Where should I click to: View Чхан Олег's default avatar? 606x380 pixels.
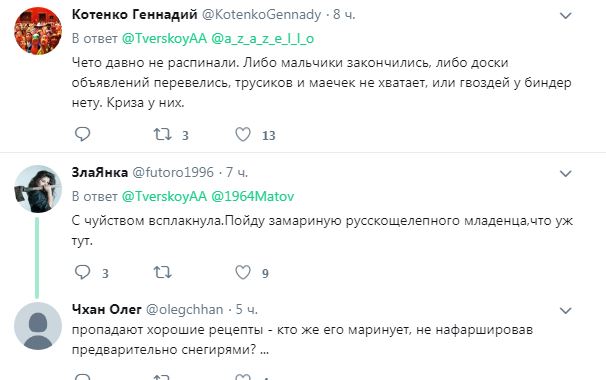[38, 326]
